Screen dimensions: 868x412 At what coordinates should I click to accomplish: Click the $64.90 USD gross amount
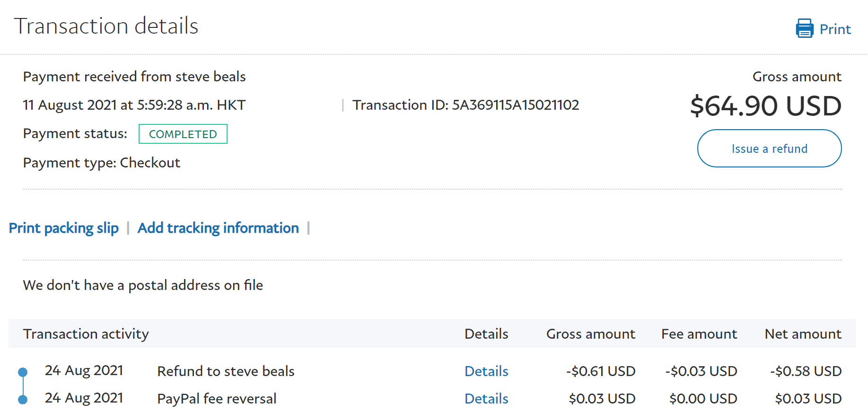(x=765, y=106)
